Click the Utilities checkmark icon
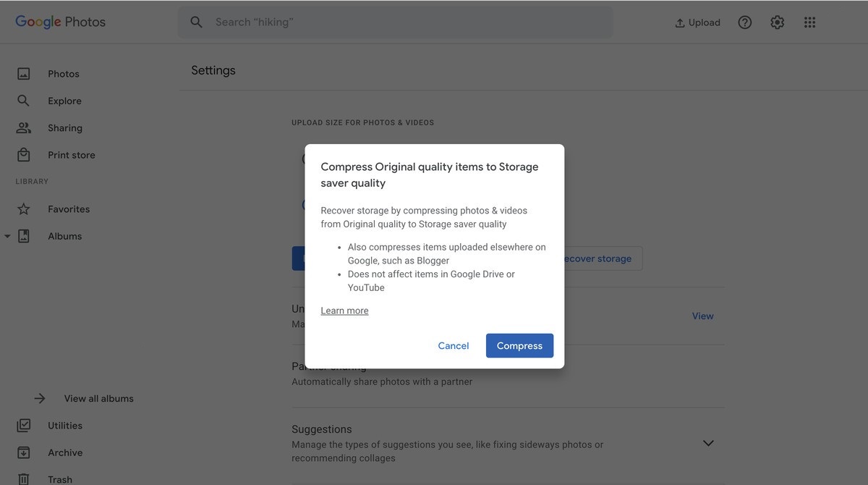 [x=24, y=426]
